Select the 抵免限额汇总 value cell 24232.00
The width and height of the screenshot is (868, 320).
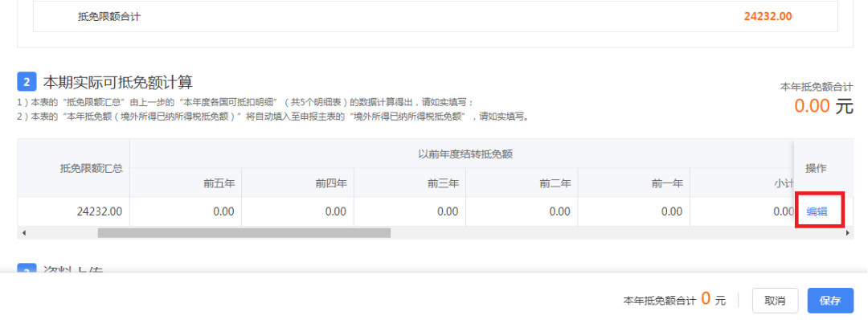[x=74, y=211]
